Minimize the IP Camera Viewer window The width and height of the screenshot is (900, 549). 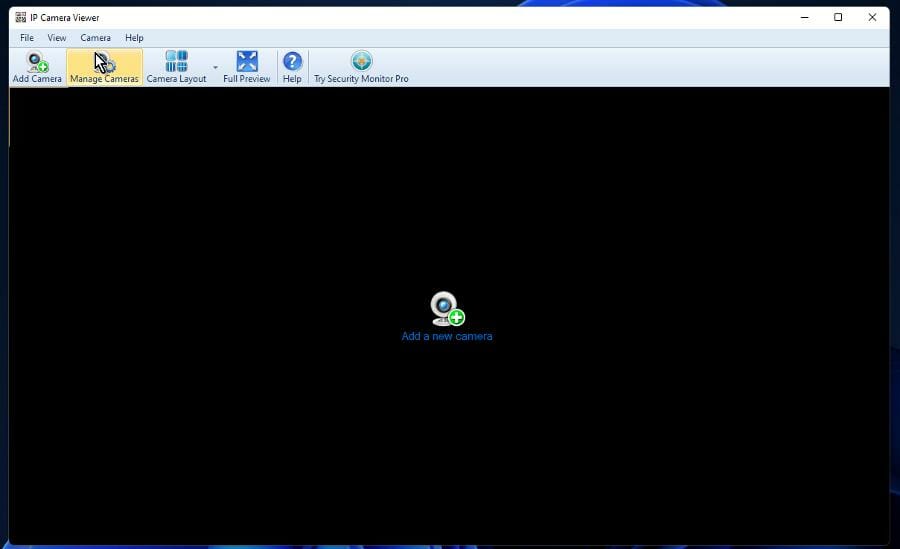coord(804,17)
